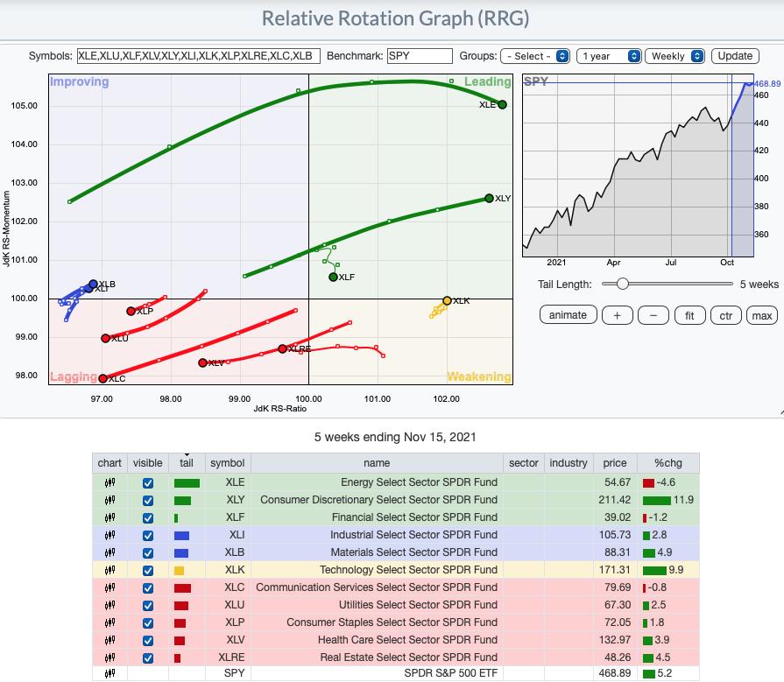Sort table by symbol column header
This screenshot has width=784, height=682.
(x=228, y=462)
